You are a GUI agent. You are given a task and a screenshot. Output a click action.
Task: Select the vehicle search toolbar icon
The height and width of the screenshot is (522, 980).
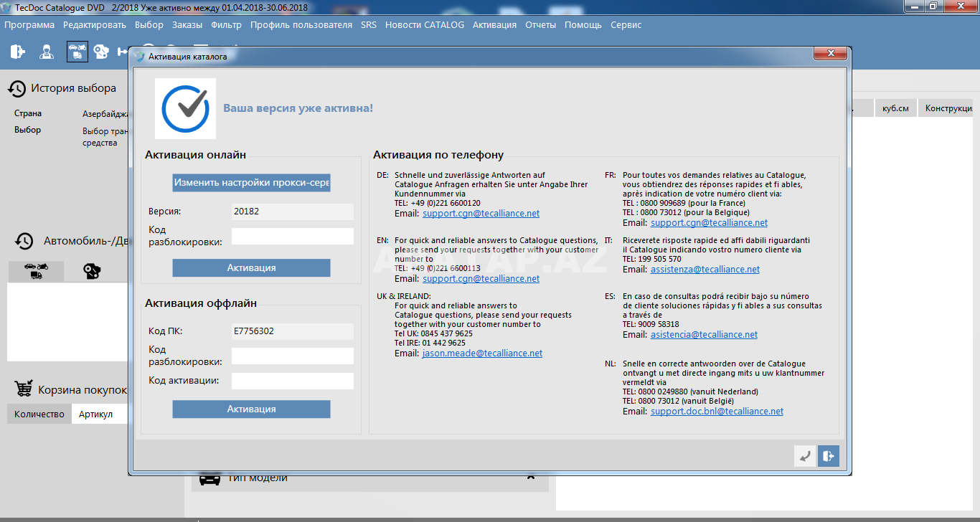pos(77,52)
